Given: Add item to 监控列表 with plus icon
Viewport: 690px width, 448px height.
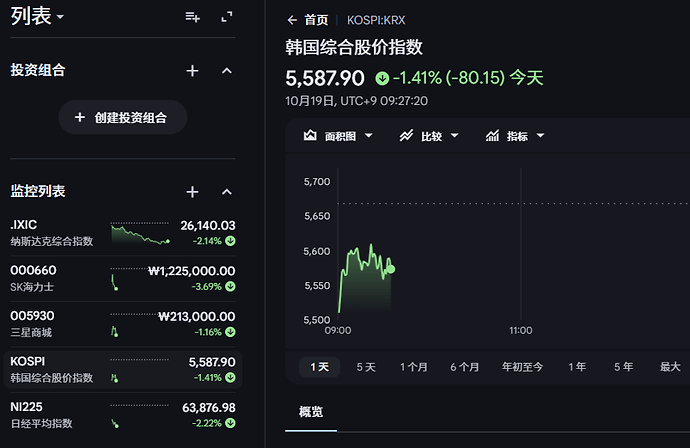Looking at the screenshot, I should (192, 192).
